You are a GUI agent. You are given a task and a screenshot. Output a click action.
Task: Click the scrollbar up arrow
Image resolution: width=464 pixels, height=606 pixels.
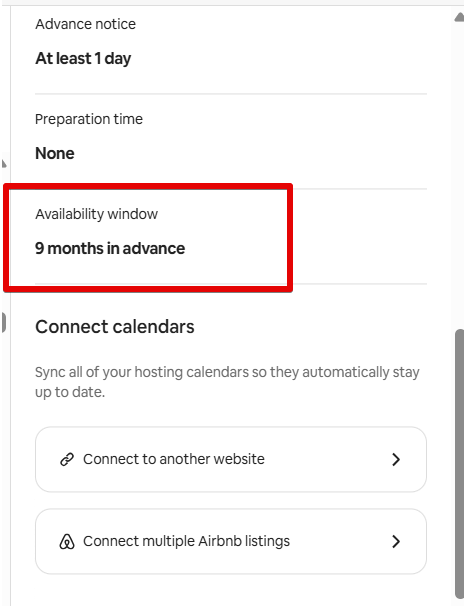(x=459, y=17)
